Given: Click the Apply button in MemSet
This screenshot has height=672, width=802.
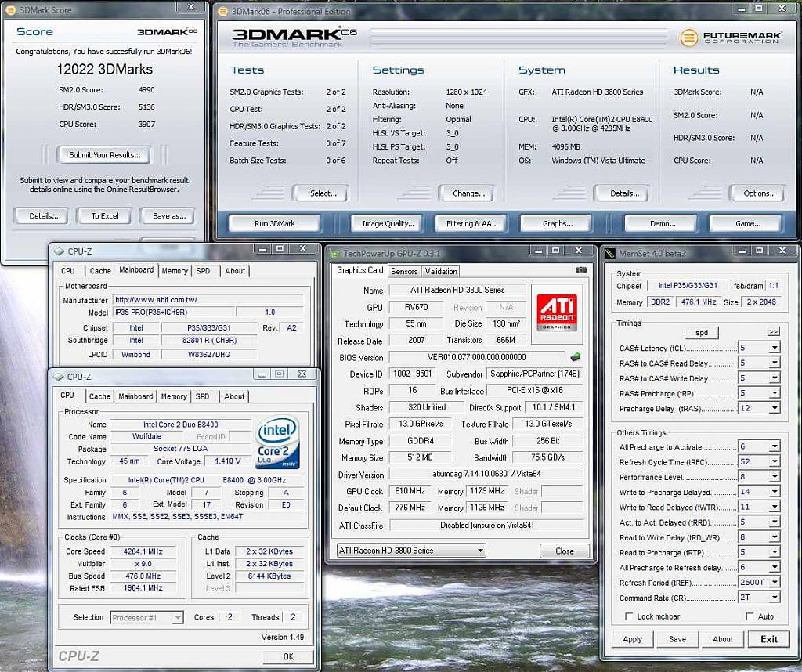Looking at the screenshot, I should pos(632,639).
